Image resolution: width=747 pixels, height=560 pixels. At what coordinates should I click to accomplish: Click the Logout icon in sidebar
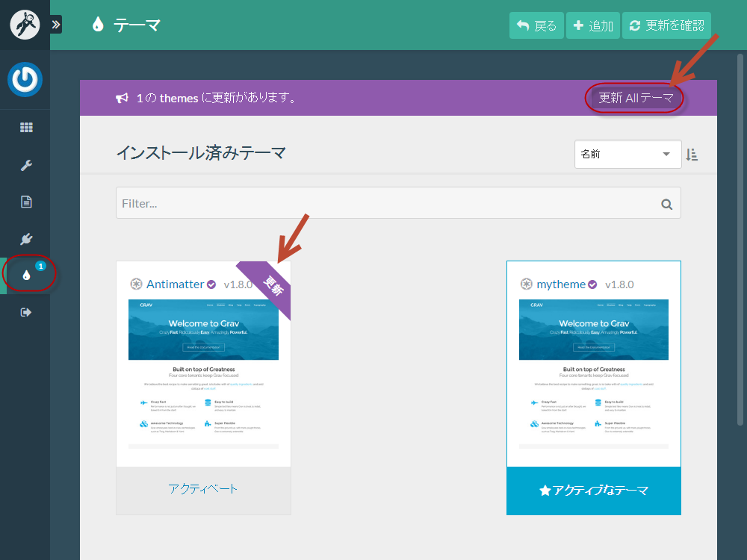point(26,312)
